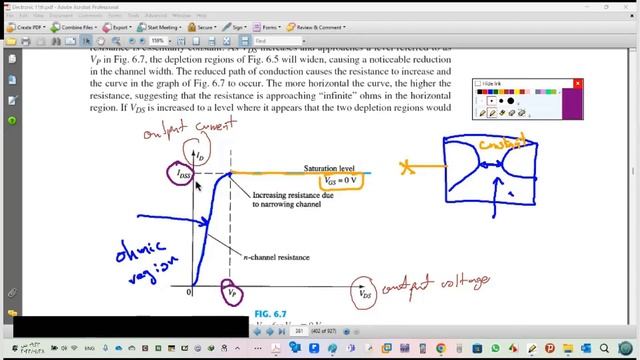Click the Print icon in the toolbar
This screenshot has height=360, width=640.
click(26, 41)
